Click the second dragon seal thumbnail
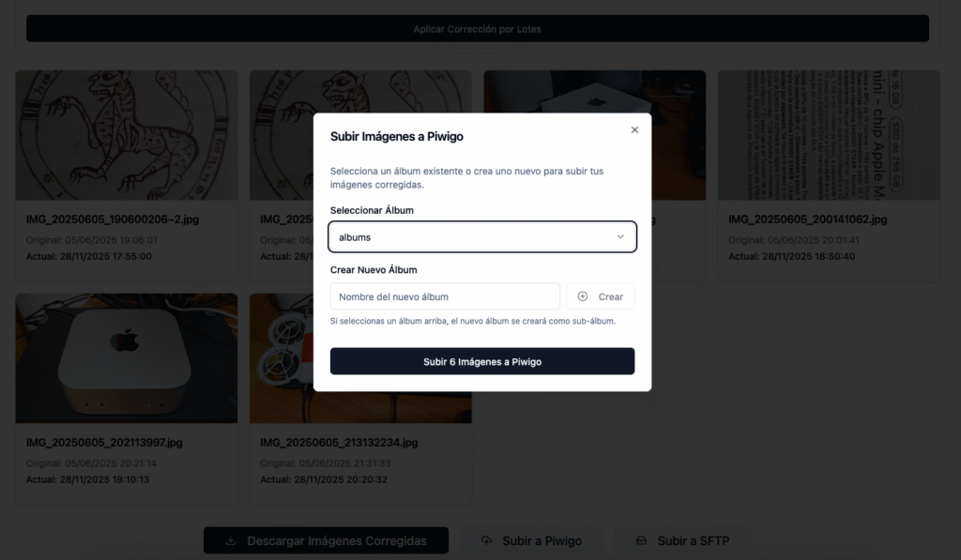The image size is (961, 560). click(282, 135)
